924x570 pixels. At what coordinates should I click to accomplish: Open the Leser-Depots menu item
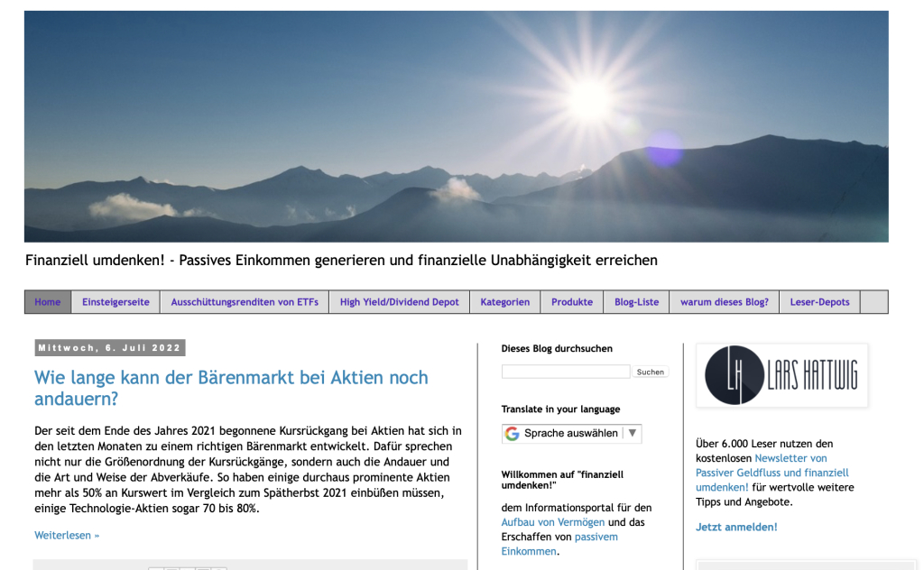(x=819, y=302)
